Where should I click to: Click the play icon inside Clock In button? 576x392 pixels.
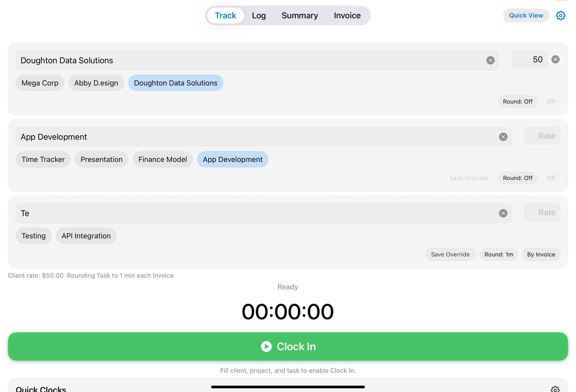point(267,347)
